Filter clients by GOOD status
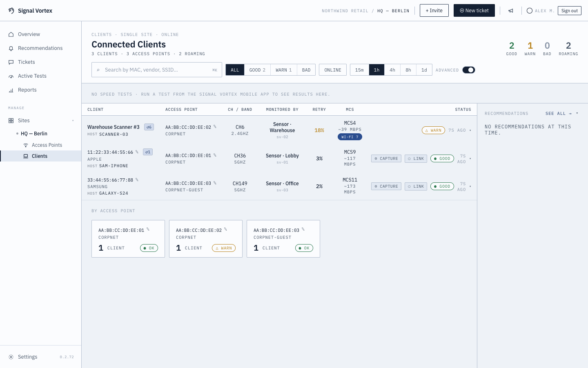The width and height of the screenshot is (588, 368). (257, 70)
